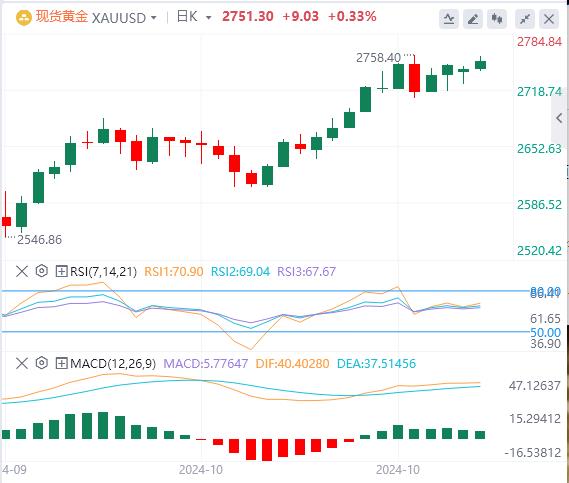Remove the MACD indicator panel

22,363
